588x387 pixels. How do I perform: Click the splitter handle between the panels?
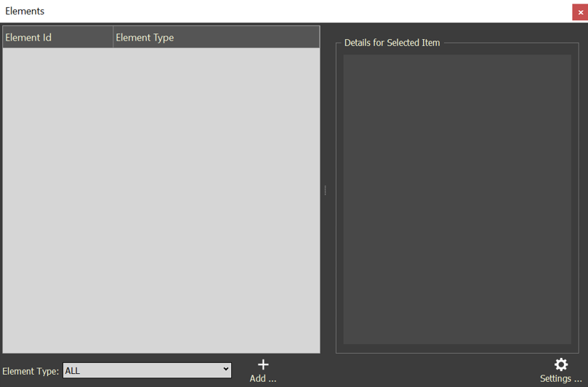325,190
